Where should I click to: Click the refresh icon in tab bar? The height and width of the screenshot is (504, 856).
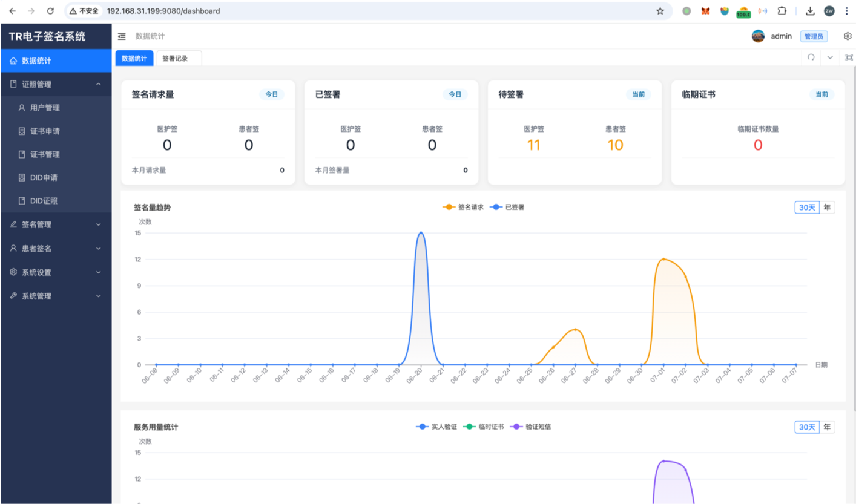(x=811, y=57)
